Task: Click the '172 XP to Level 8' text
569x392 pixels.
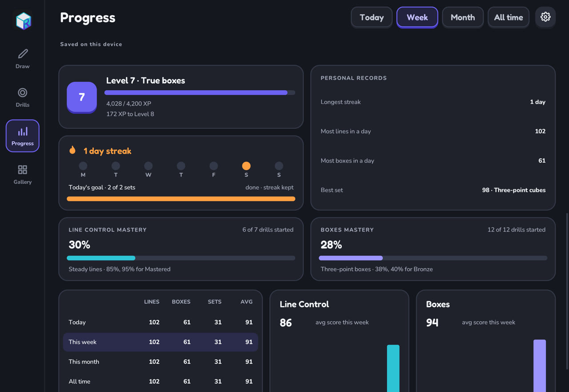Action: pos(130,114)
